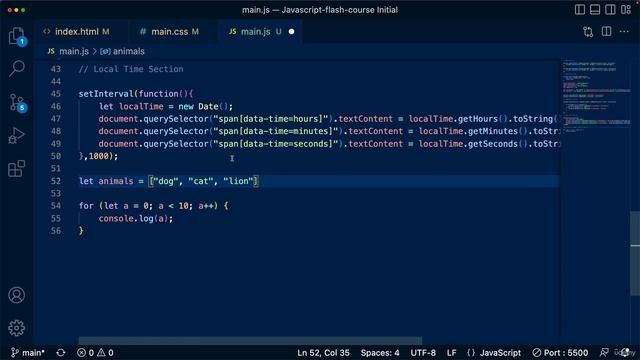The width and height of the screenshot is (640, 360).
Task: Click localTime variable on line 46
Action: 141,107
